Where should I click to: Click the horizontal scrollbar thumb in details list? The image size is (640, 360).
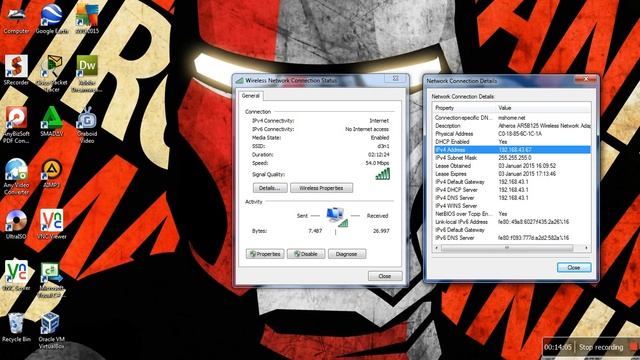click(507, 248)
